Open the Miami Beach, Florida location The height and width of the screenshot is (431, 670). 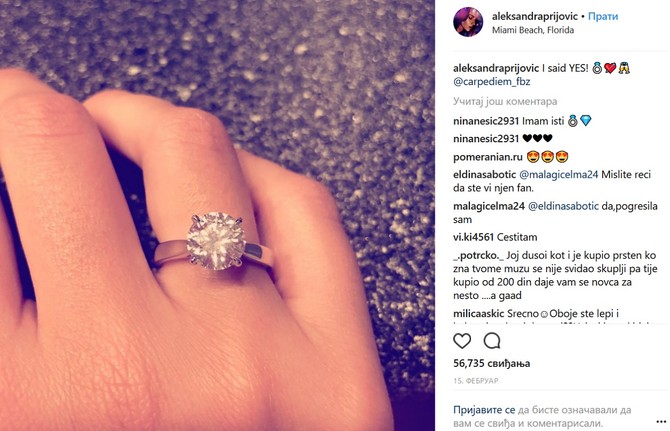533,30
